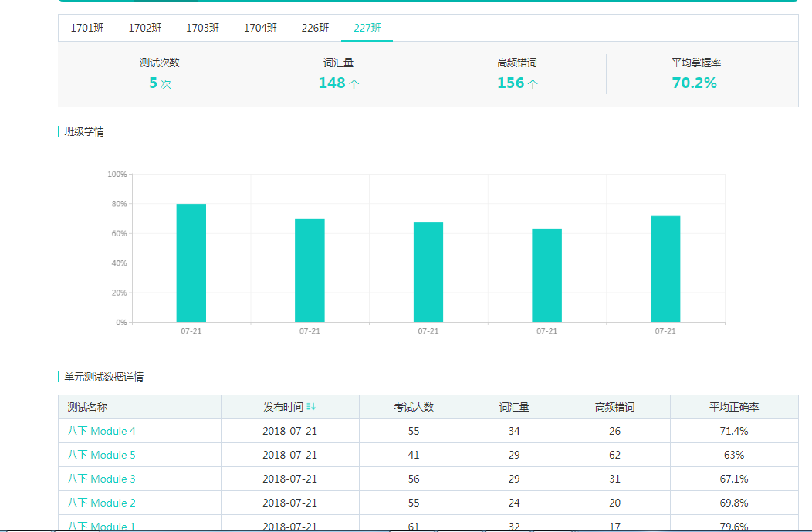This screenshot has height=532, width=812.
Task: Click Module 5 high-frequency error count 62
Action: [614, 455]
